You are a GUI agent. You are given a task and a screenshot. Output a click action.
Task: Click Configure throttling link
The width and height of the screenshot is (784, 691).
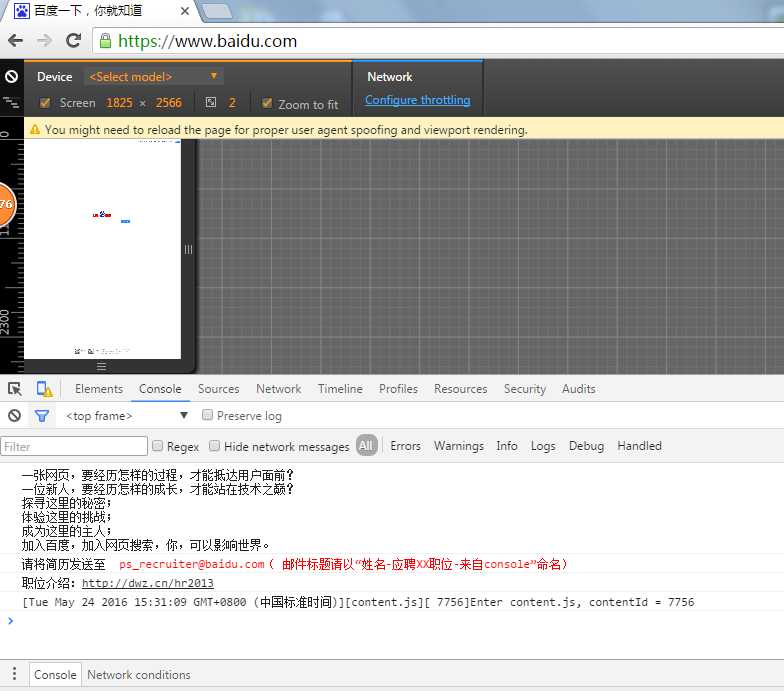click(418, 100)
